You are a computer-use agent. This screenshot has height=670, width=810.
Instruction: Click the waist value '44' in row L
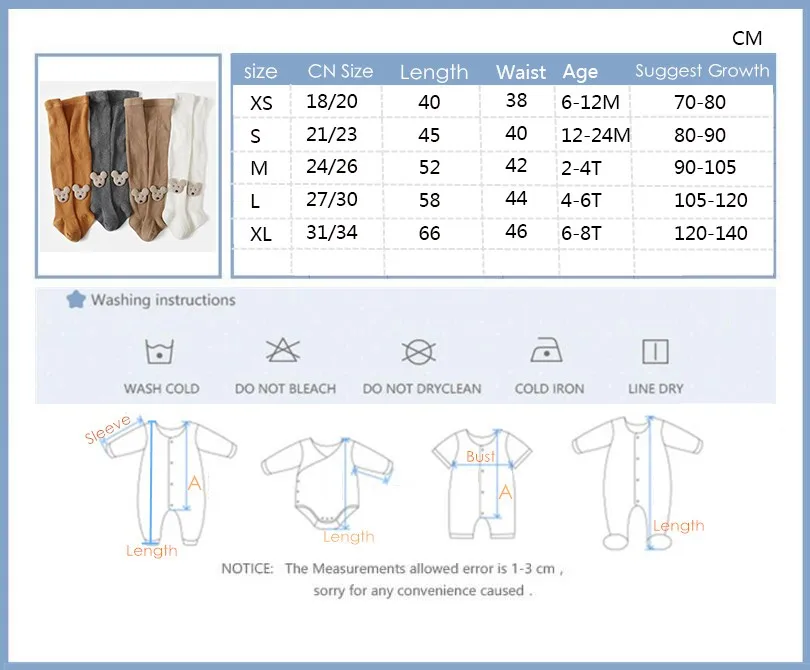(x=516, y=198)
